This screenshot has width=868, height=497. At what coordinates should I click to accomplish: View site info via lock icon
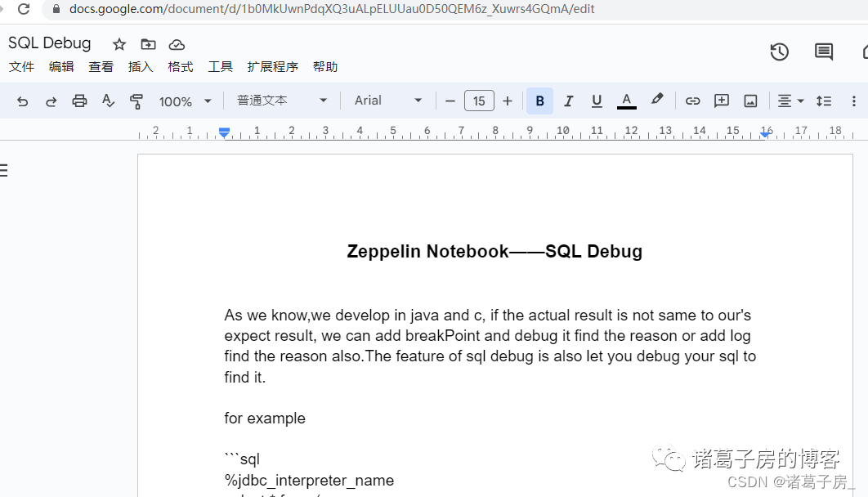[56, 9]
